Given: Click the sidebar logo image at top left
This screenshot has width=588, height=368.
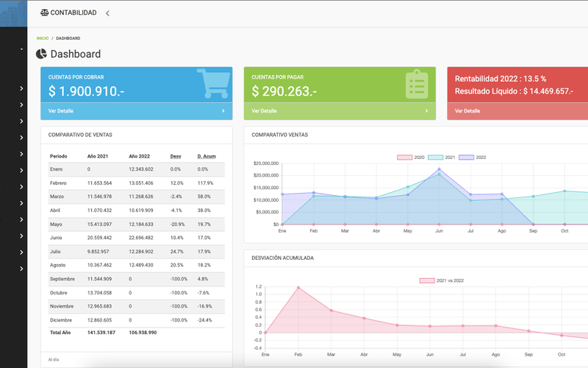Looking at the screenshot, I should [x=13, y=13].
